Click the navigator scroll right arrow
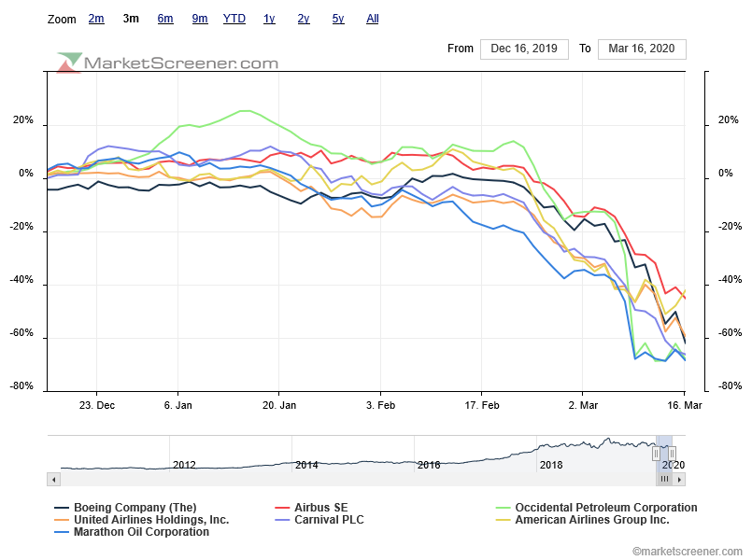Image resolution: width=752 pixels, height=560 pixels. tap(679, 479)
